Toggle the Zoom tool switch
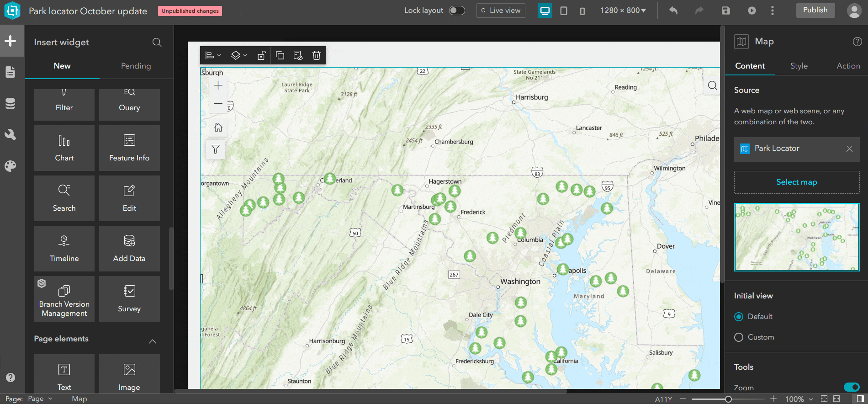Image resolution: width=868 pixels, height=404 pixels. click(x=852, y=387)
